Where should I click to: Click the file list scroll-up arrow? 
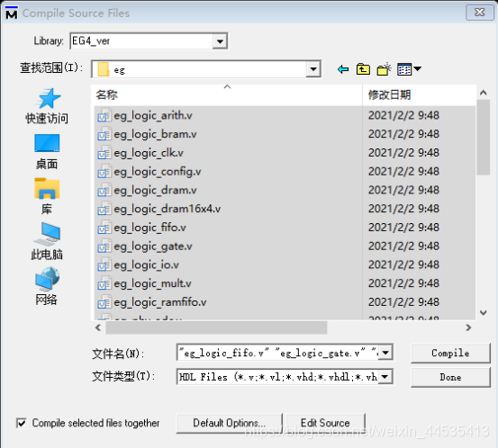(483, 93)
